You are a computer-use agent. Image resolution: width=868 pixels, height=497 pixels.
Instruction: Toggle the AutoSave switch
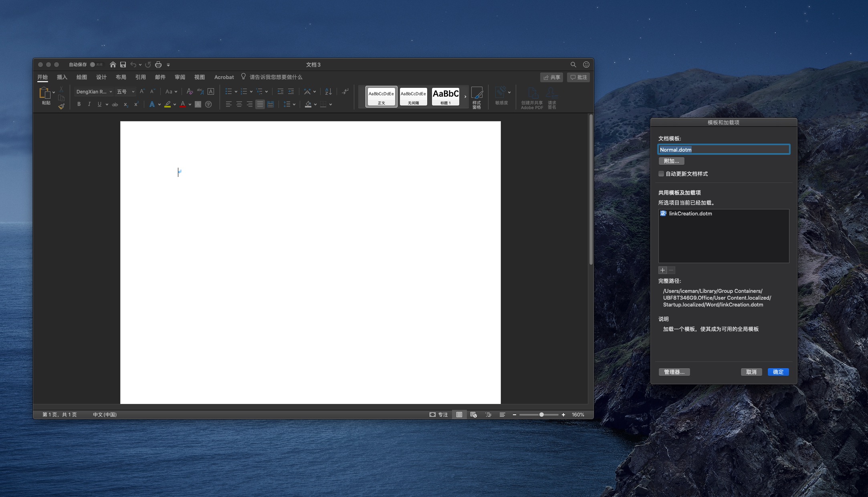coord(95,65)
